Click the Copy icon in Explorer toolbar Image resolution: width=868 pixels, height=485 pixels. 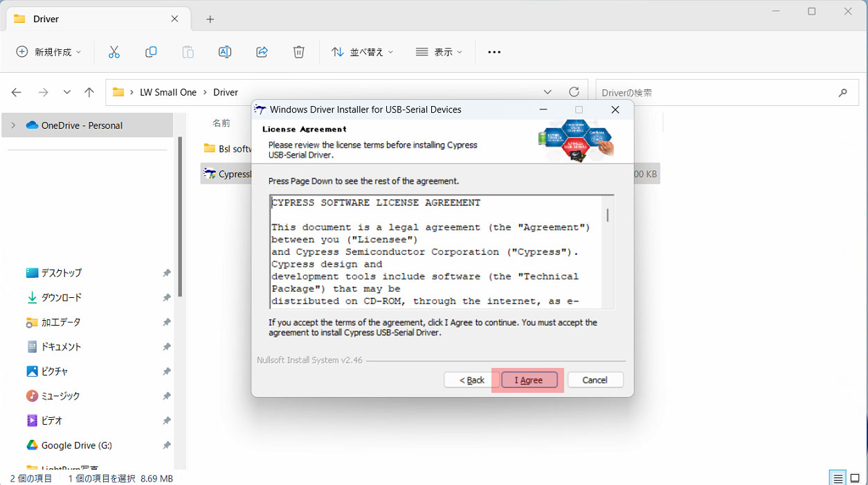151,52
